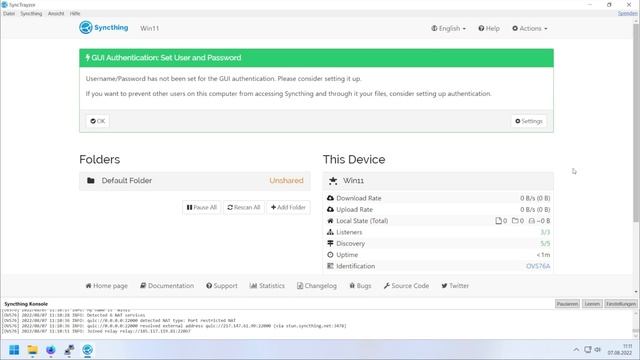Viewport: 640px width, 360px height.
Task: Click the Uptime value <1m
Action: pyautogui.click(x=543, y=255)
